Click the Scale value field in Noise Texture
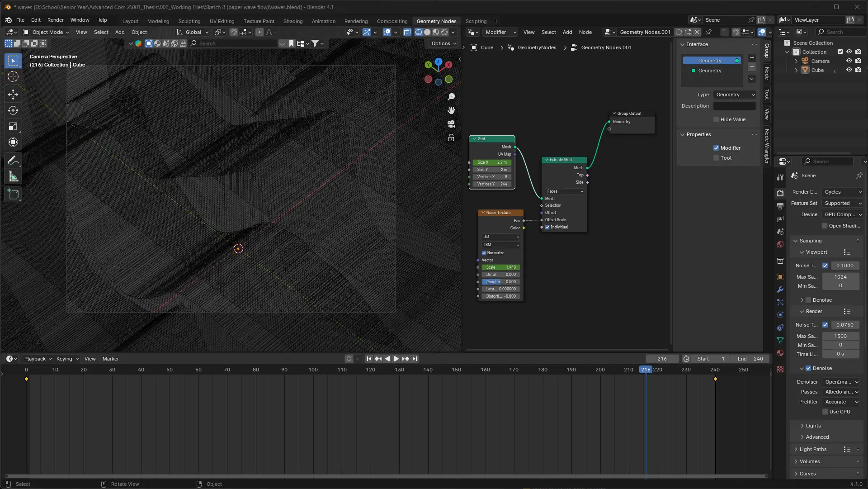 pos(500,267)
